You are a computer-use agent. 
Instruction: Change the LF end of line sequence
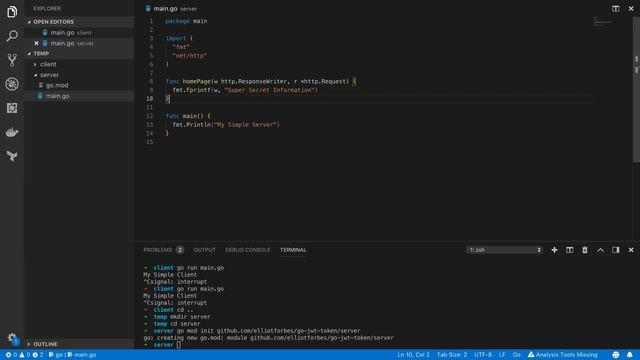502,355
